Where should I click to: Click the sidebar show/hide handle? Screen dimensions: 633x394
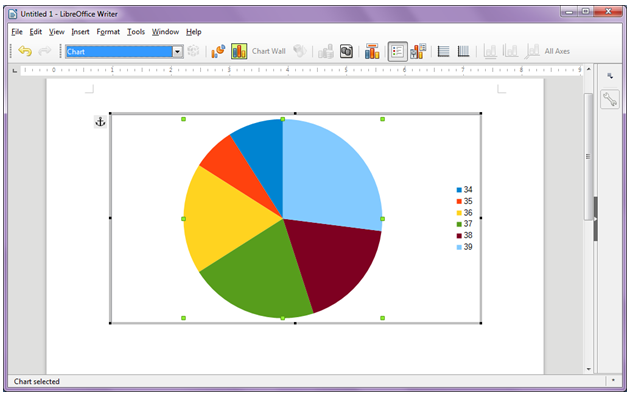point(595,218)
